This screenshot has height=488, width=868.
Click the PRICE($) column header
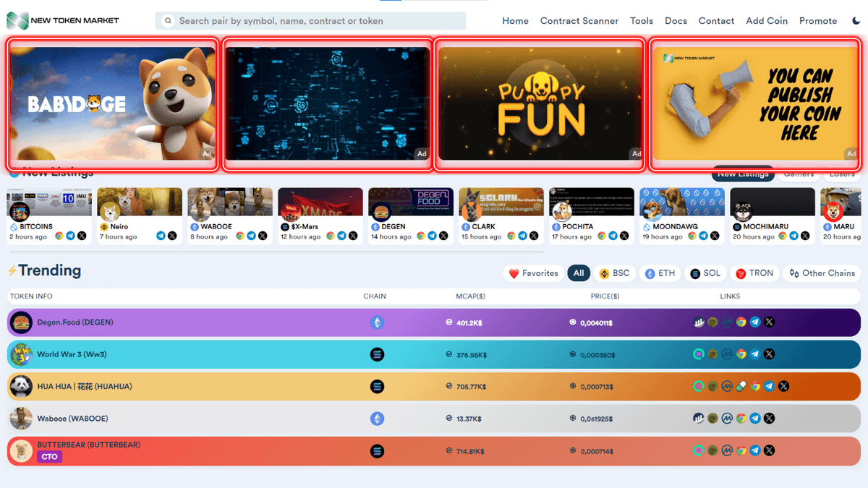tap(605, 296)
